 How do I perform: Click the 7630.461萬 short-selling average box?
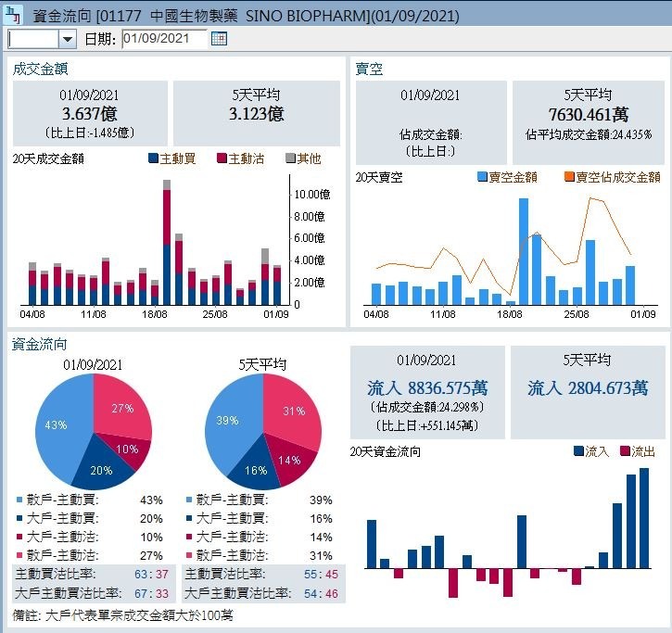click(x=588, y=114)
